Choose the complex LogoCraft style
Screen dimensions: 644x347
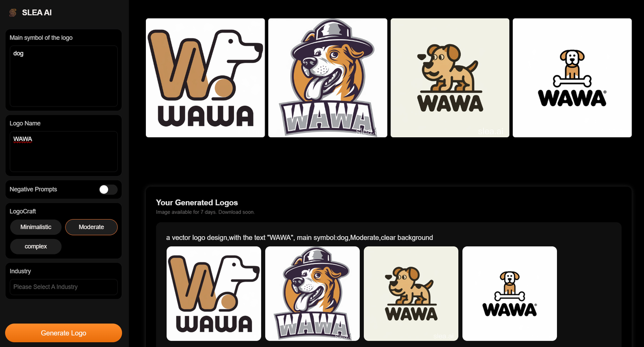pyautogui.click(x=36, y=246)
